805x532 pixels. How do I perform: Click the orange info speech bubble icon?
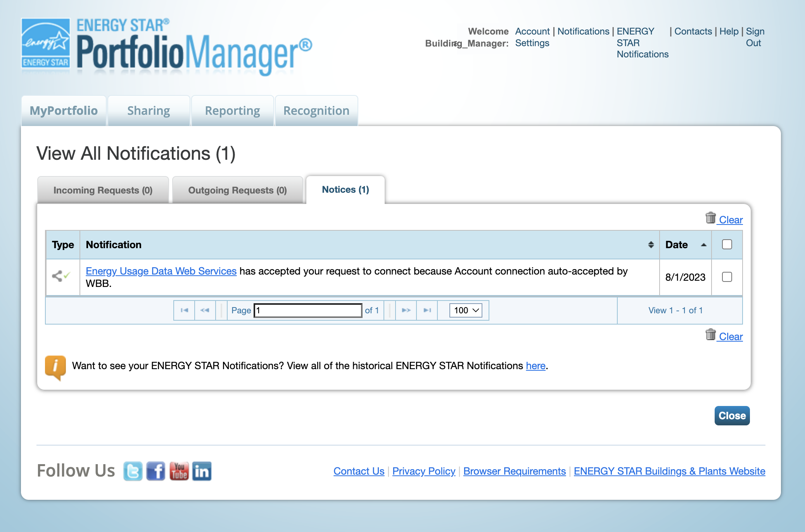point(55,368)
